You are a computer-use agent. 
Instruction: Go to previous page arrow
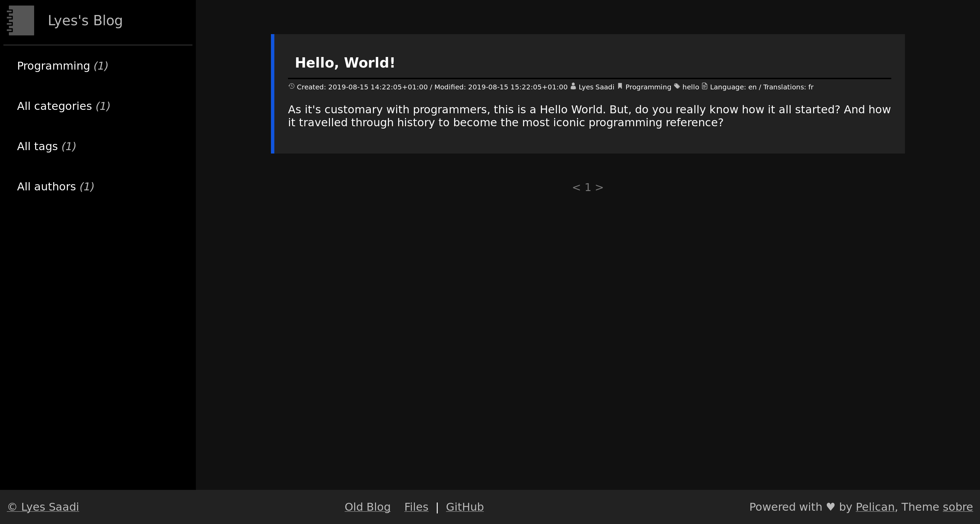(576, 188)
